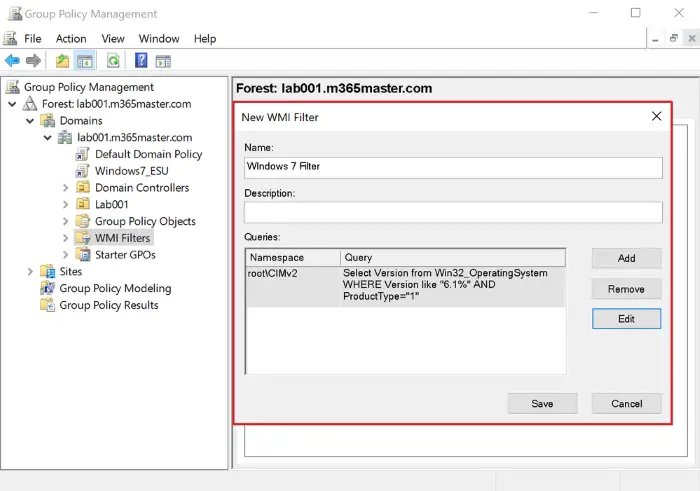
Task: Click the Group Policy Results icon
Action: click(x=47, y=305)
